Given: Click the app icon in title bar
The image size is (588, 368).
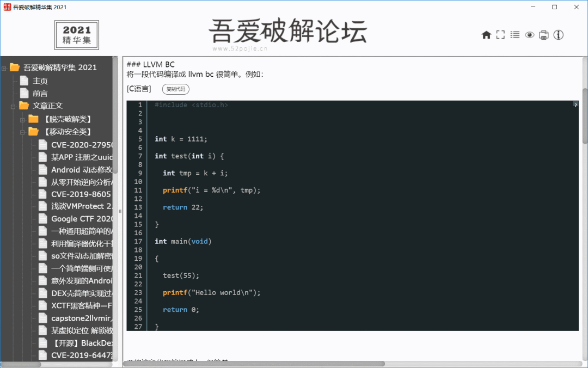Looking at the screenshot, I should [x=7, y=7].
